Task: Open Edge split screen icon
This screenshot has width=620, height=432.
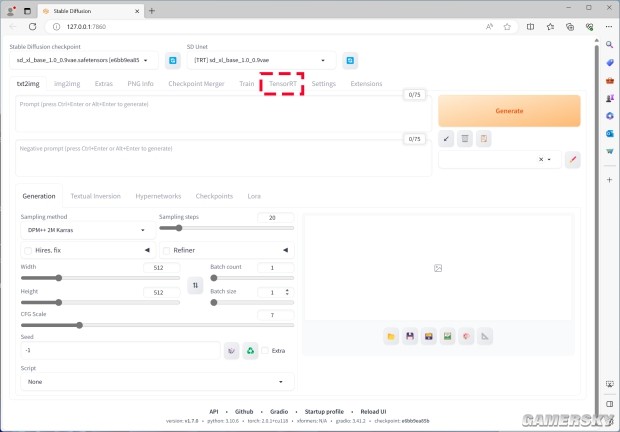Action: pyautogui.click(x=530, y=26)
